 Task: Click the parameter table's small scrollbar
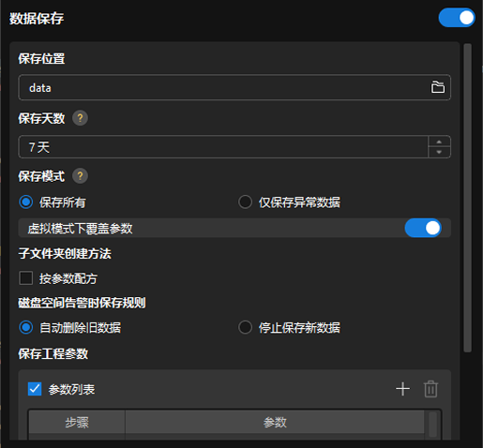pyautogui.click(x=432, y=425)
